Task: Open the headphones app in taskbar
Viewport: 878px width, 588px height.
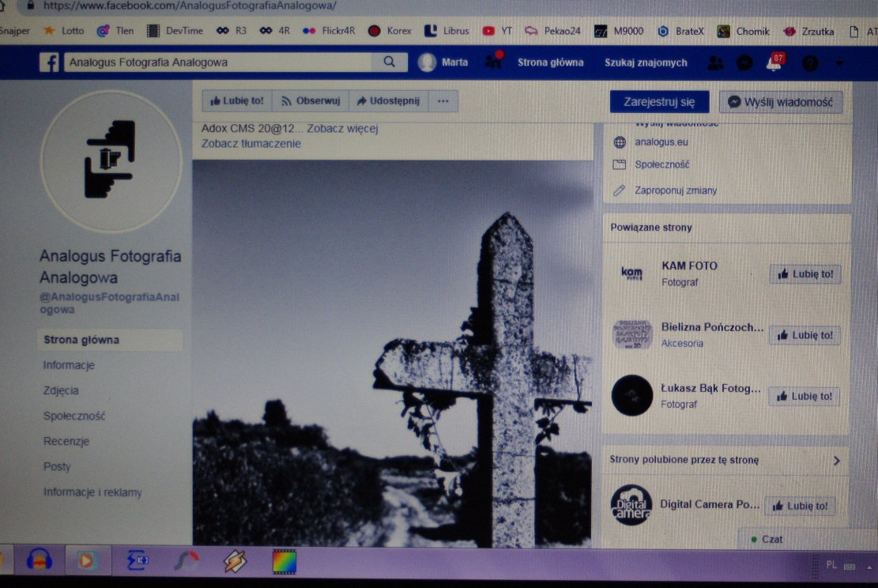Action: [x=39, y=560]
